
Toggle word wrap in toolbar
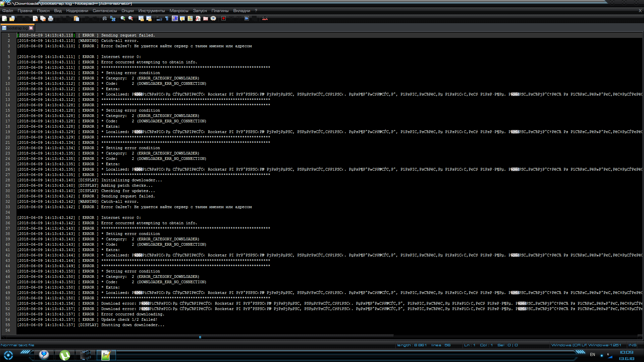(x=159, y=19)
